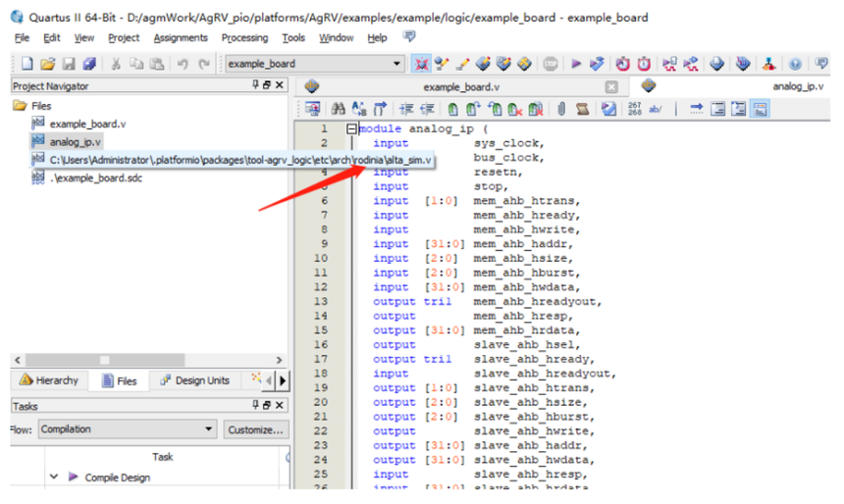Open the Processing menu

pos(244,37)
